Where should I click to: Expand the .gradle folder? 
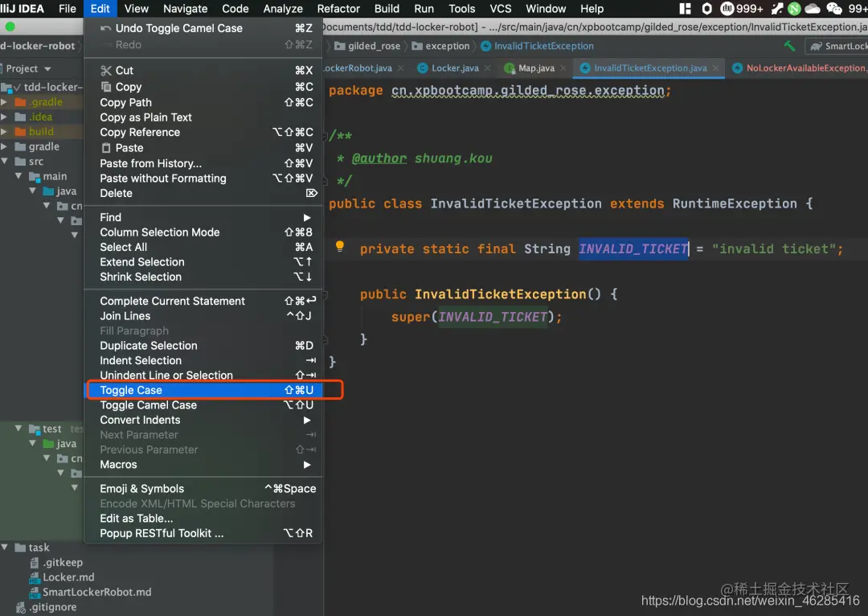pos(4,102)
